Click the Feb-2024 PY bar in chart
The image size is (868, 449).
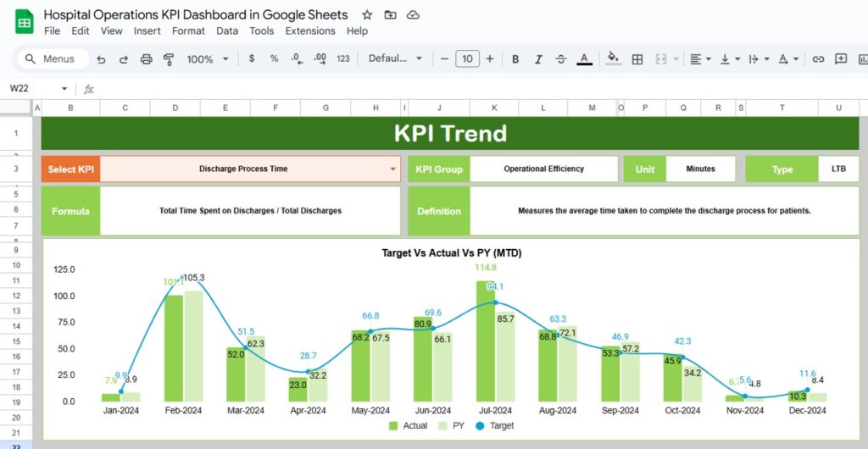[193, 346]
